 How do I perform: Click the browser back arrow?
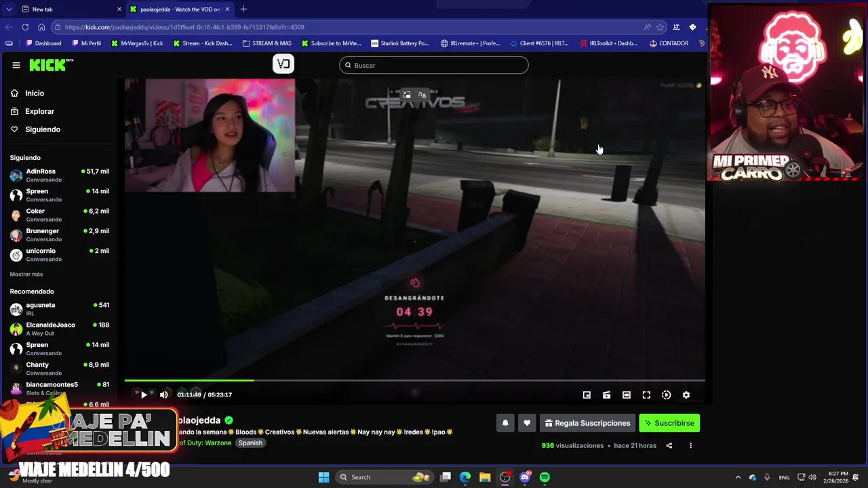pyautogui.click(x=9, y=27)
